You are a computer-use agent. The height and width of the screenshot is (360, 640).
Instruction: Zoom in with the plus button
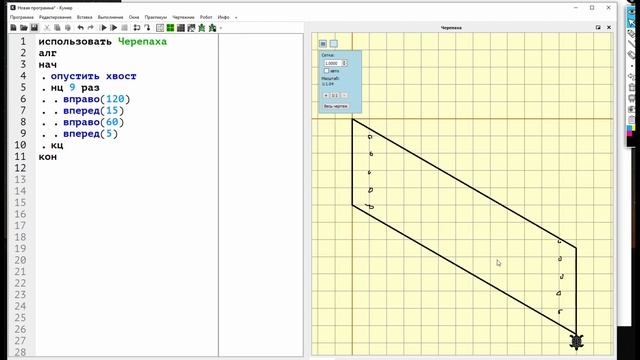pos(326,95)
